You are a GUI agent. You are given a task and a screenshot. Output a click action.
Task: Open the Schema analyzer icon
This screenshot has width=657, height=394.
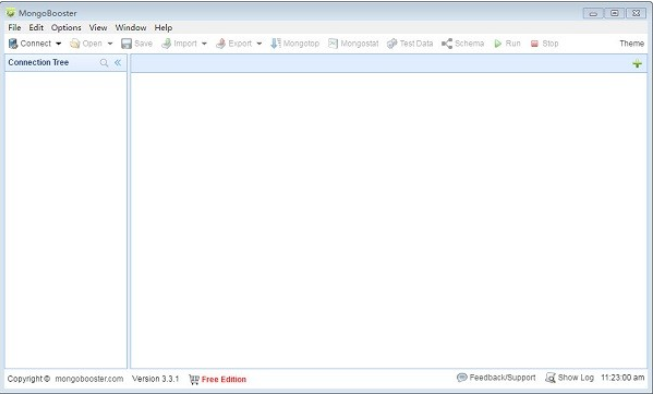(447, 44)
